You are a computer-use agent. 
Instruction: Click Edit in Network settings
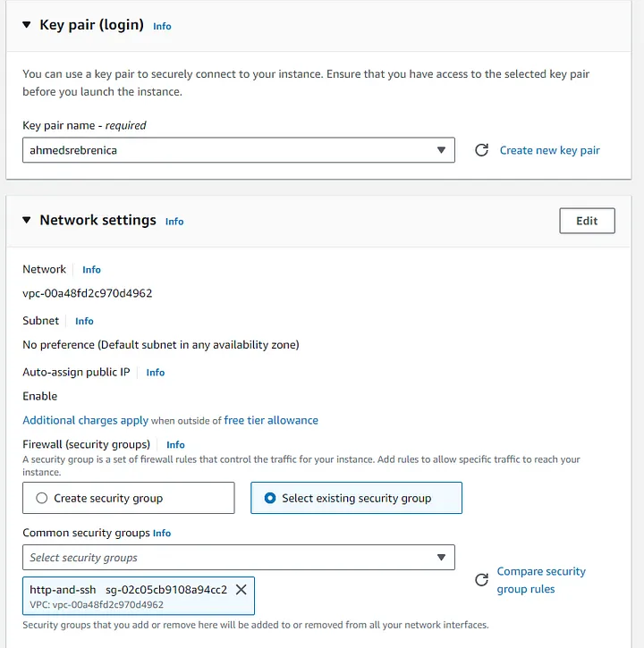[587, 221]
